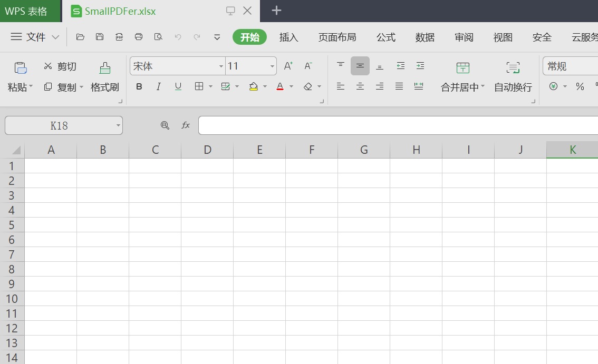The width and height of the screenshot is (598, 364).
Task: Open the font size box showing 11
Action: pos(251,66)
